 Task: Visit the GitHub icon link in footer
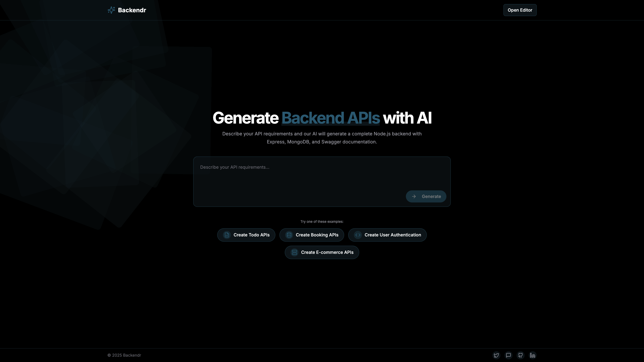521,355
